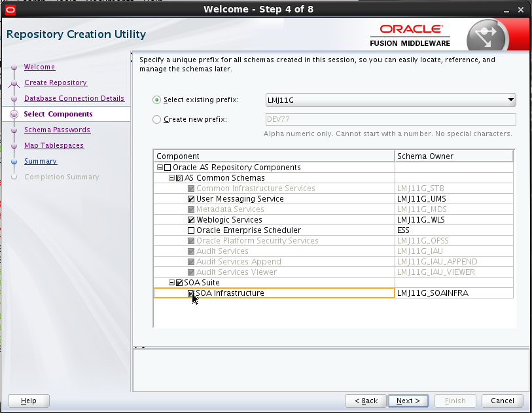Select the LMJ11G_IAU_APPEND schema owner cell

point(454,262)
